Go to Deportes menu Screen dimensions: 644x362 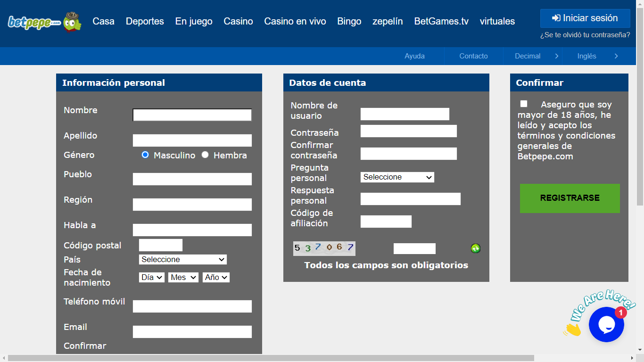pos(145,21)
